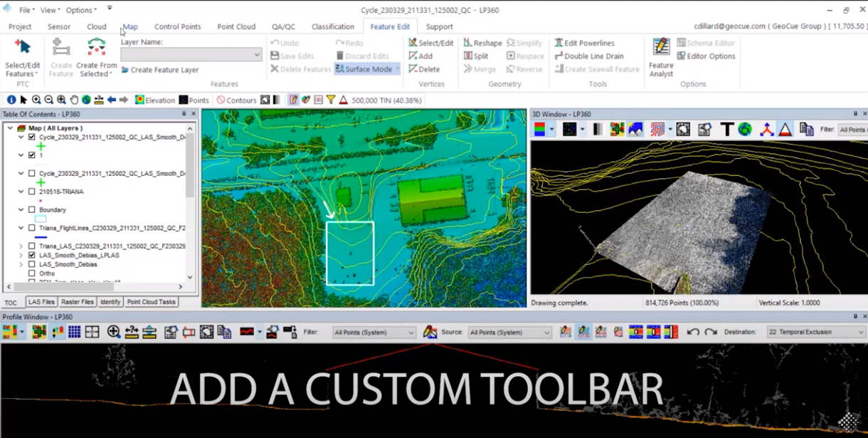Open the File menu

click(x=26, y=10)
